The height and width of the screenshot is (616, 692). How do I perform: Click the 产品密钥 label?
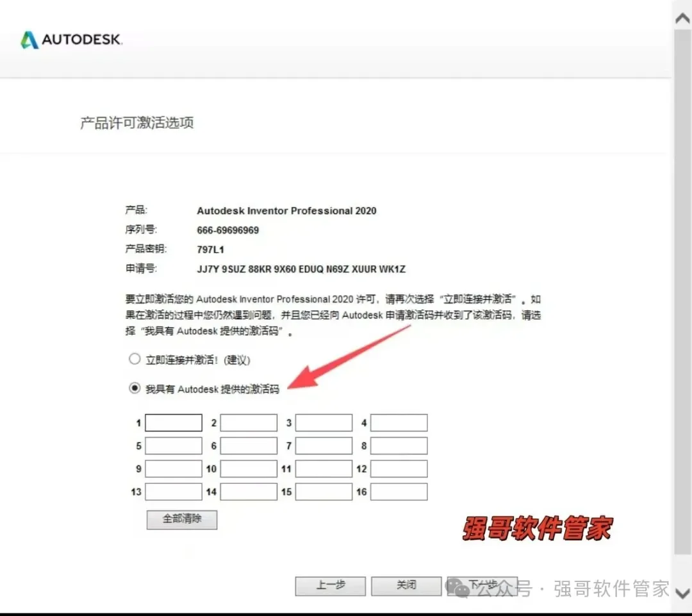point(145,249)
